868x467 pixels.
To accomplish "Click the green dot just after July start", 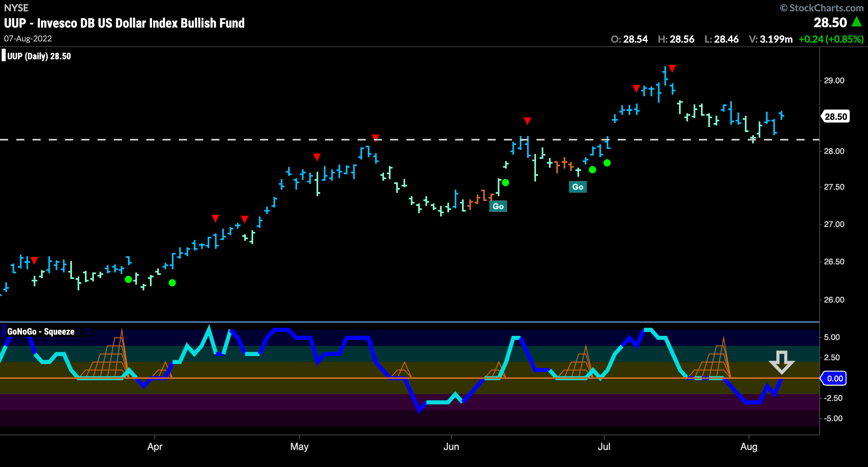I will pyautogui.click(x=607, y=163).
